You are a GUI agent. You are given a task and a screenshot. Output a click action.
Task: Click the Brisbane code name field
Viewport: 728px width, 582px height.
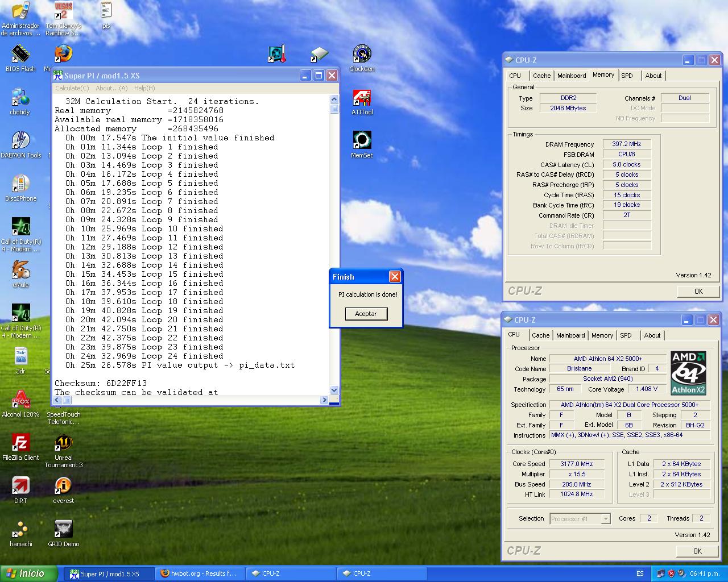pos(579,368)
